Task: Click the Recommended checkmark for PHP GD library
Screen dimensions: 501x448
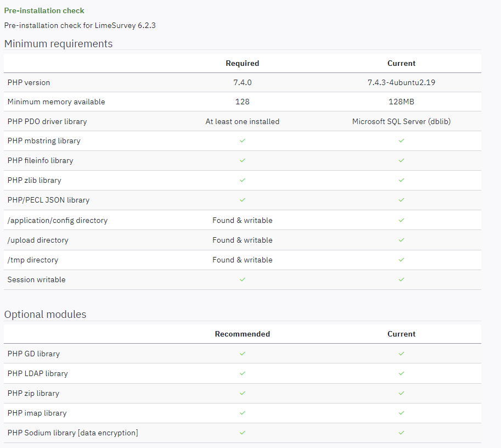Action: [243, 354]
